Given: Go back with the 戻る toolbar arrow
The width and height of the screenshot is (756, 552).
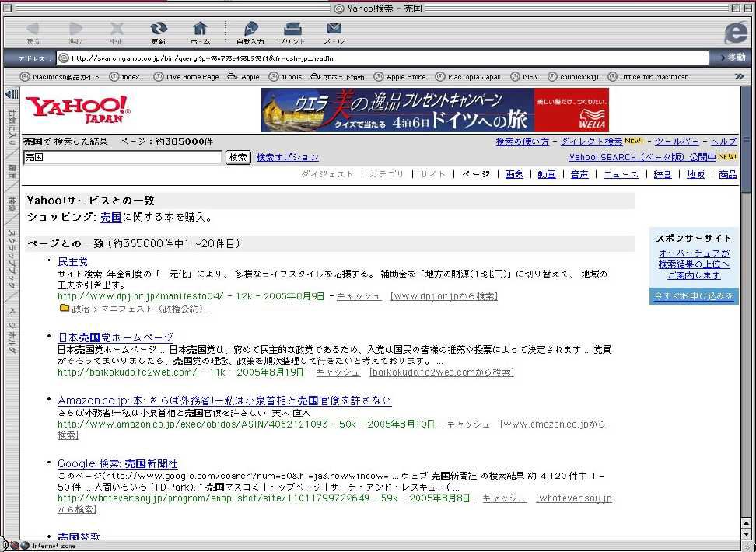Looking at the screenshot, I should [33, 29].
